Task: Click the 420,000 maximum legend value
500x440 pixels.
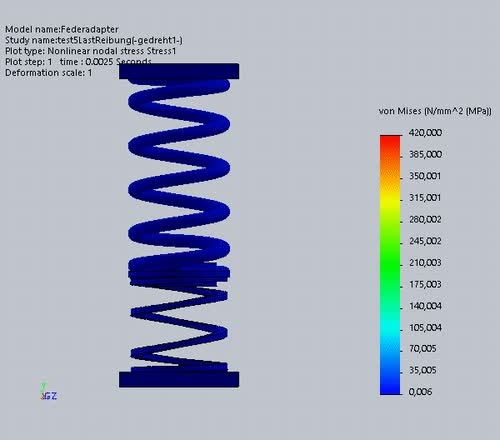Action: coord(425,133)
